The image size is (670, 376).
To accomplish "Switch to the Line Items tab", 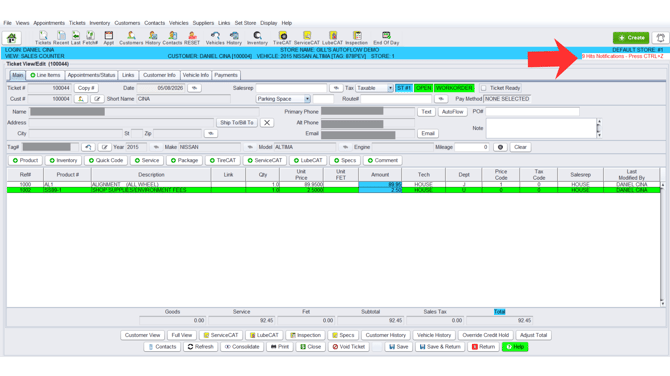I will 45,75.
